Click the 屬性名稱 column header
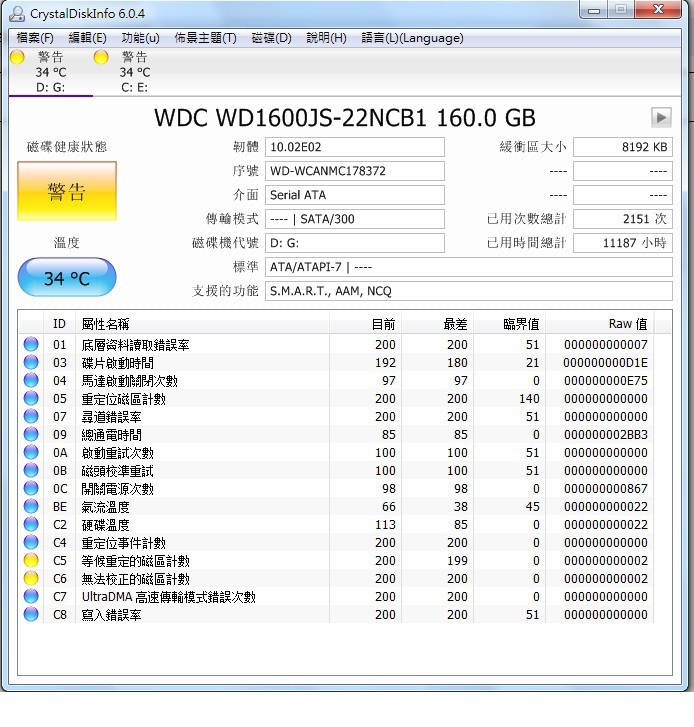Screen dimensions: 694x727 203,324
